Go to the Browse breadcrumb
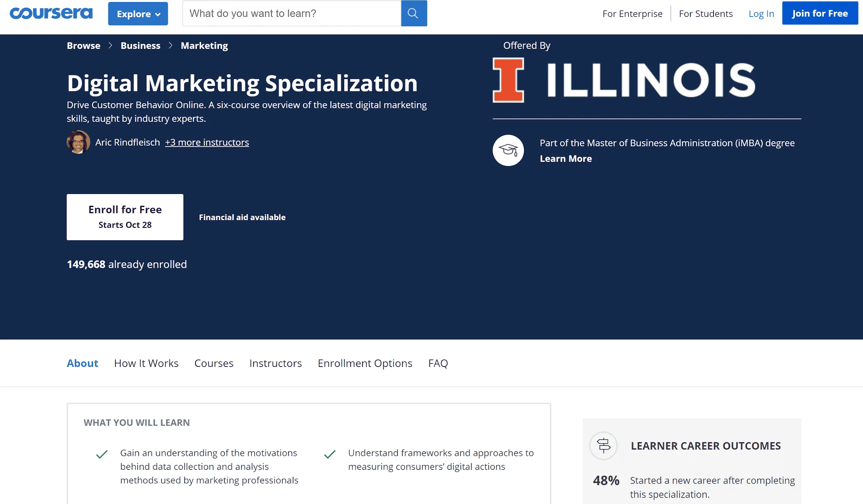 pos(84,46)
